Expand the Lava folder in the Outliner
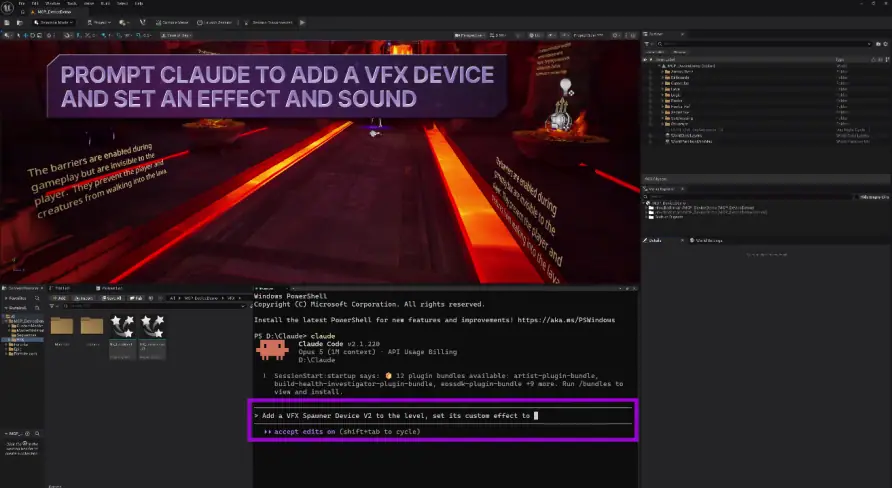Viewport: 892px width, 488px height. (x=662, y=89)
